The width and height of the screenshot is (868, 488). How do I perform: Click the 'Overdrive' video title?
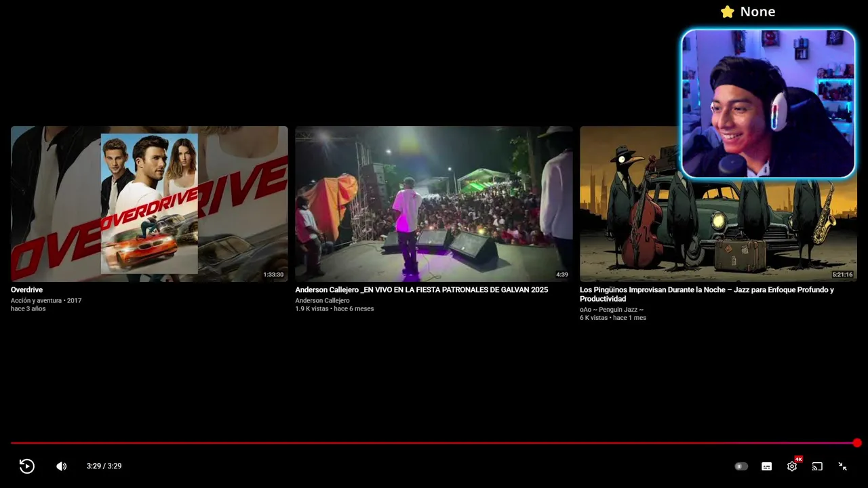(26, 289)
